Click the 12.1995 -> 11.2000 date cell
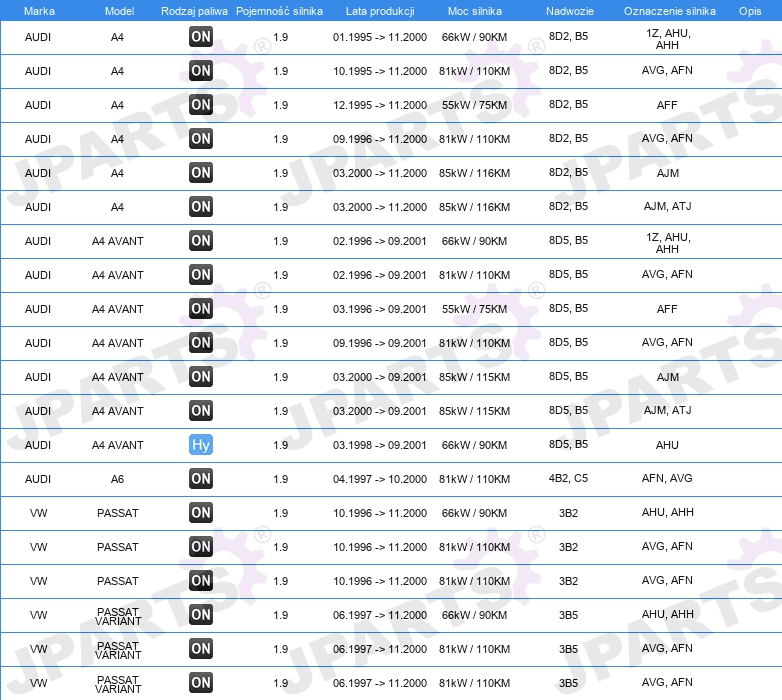The height and width of the screenshot is (700, 782). point(380,105)
